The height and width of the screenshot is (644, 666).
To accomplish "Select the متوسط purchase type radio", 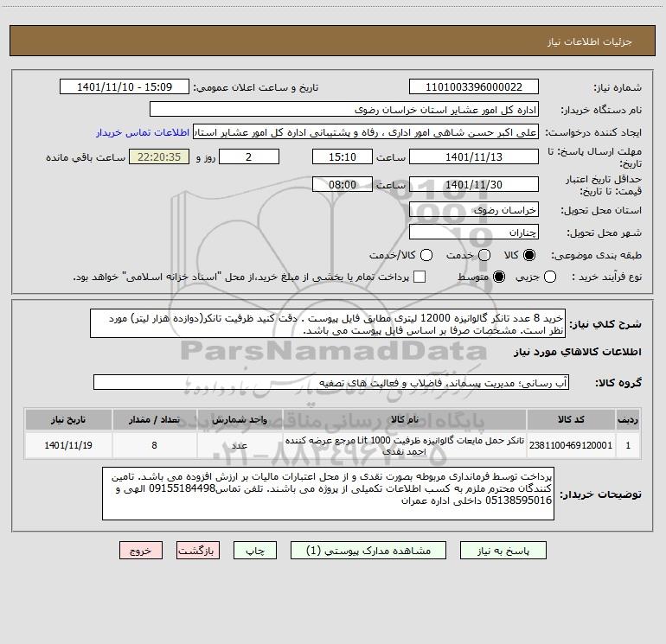I will coord(499,277).
